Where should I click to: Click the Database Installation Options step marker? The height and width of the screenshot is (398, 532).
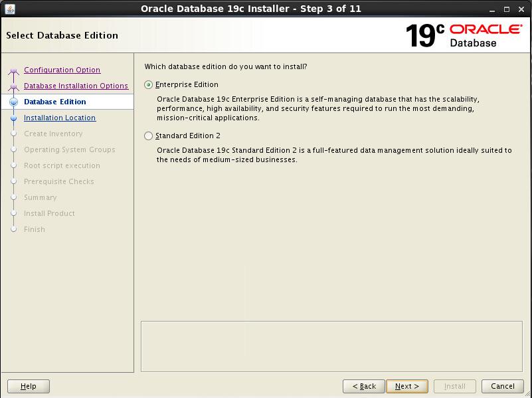(x=13, y=86)
